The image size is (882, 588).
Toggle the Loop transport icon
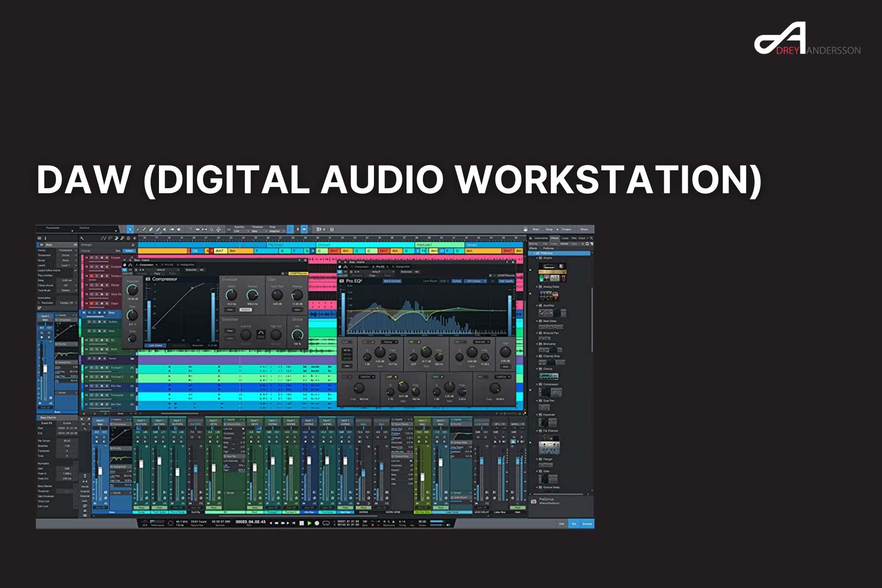326,523
